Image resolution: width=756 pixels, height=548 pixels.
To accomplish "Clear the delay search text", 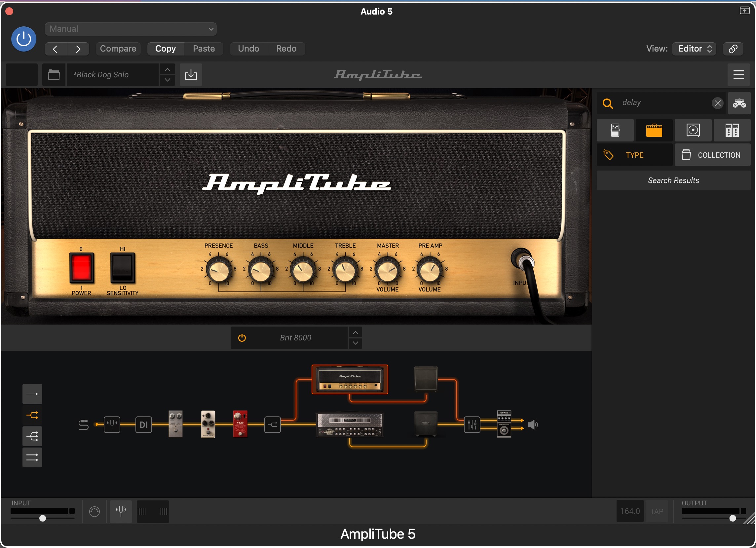I will (x=717, y=103).
